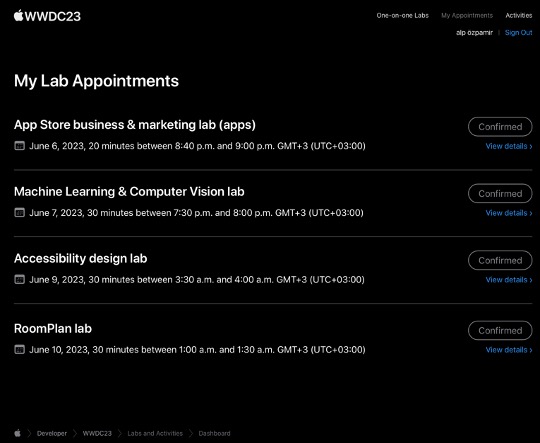The width and height of the screenshot is (540, 443).
Task: Sign Out of the account
Action: (519, 32)
